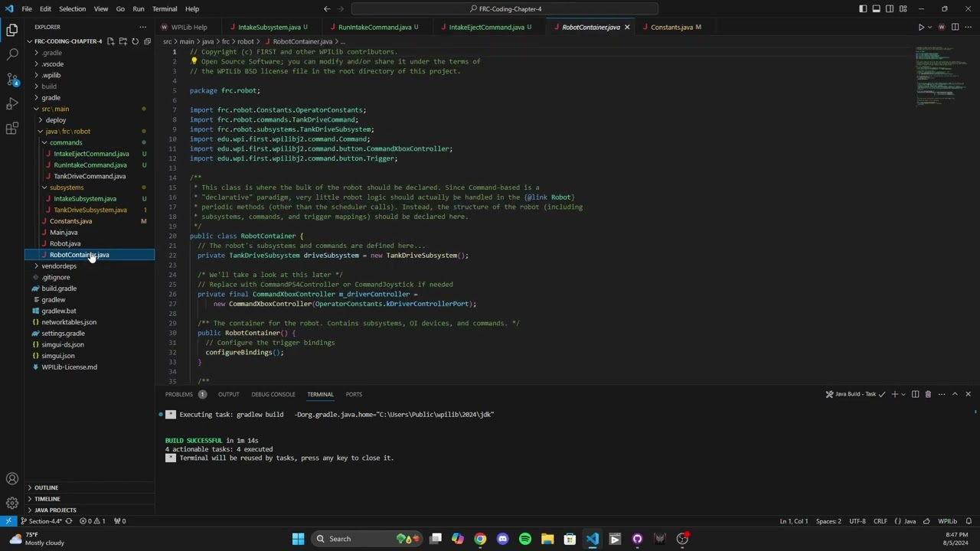Open Spotify from Windows taskbar

(525, 539)
